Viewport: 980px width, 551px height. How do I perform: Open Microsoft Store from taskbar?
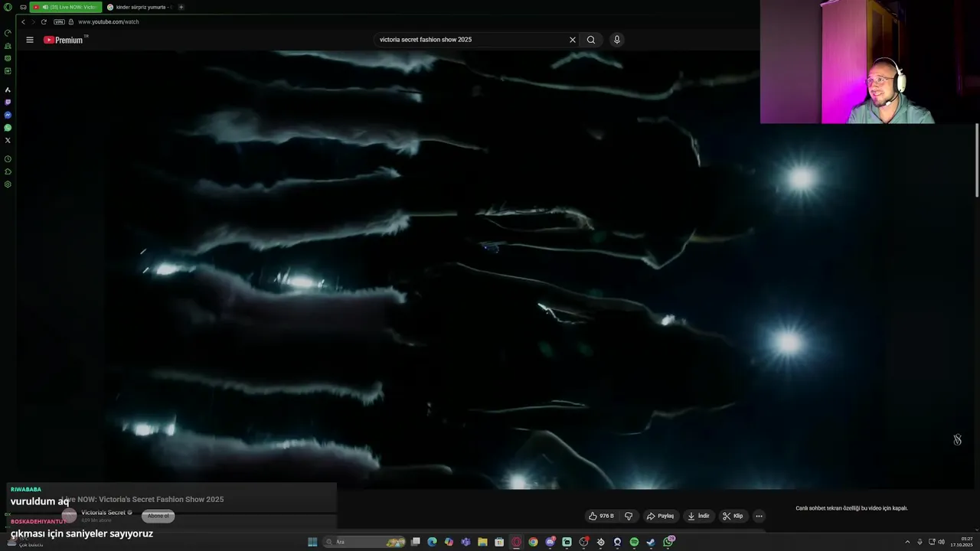click(499, 542)
